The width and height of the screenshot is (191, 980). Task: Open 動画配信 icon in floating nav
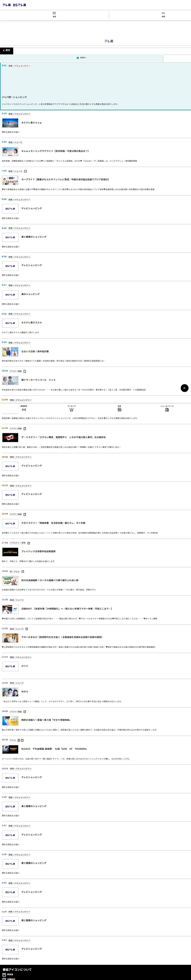coord(24,408)
